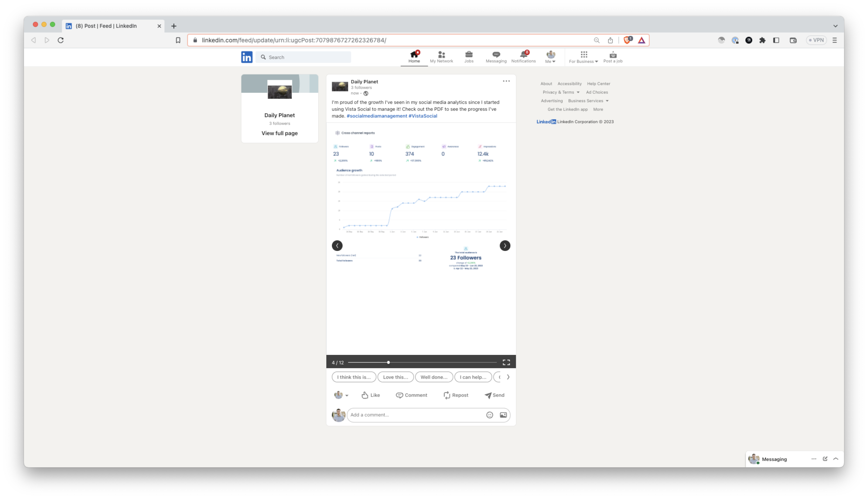Click the More footer link

[x=598, y=109]
